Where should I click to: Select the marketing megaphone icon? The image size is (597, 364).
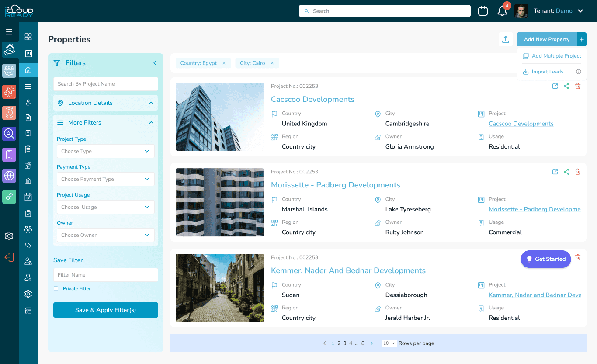[9, 92]
